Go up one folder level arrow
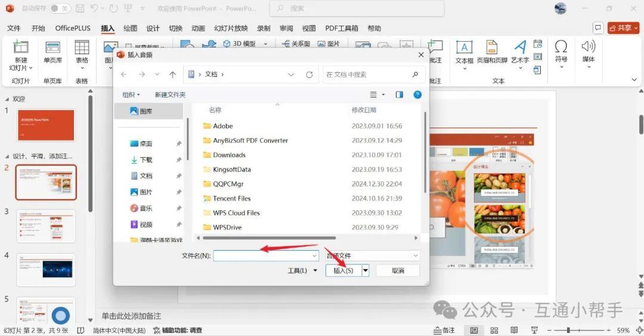 coord(172,74)
